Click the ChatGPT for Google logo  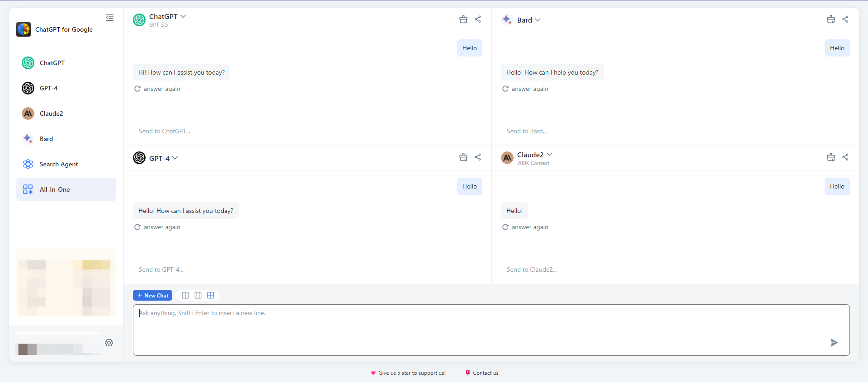point(24,29)
